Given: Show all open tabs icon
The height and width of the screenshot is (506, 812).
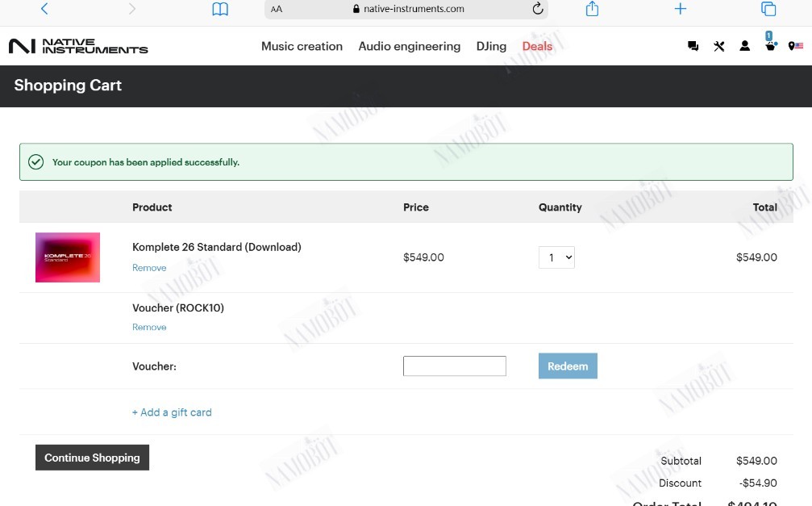Looking at the screenshot, I should click(768, 9).
